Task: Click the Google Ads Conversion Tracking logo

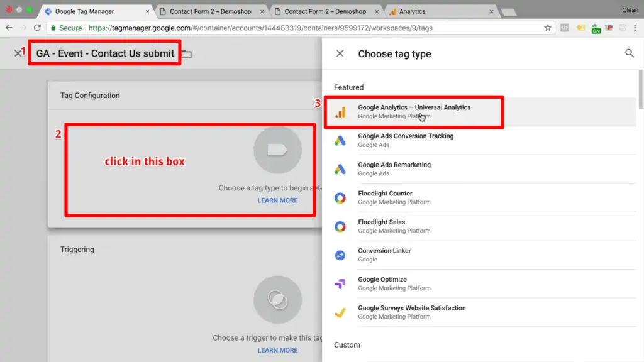Action: (340, 141)
